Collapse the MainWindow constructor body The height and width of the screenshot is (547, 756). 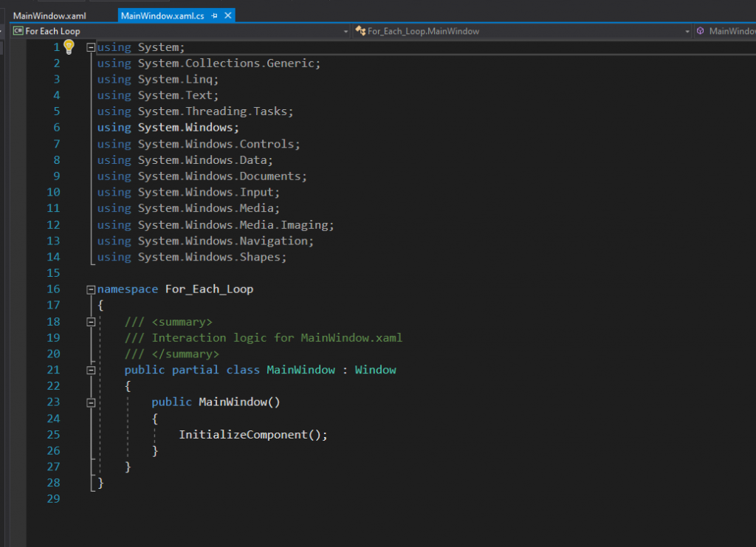pyautogui.click(x=92, y=402)
